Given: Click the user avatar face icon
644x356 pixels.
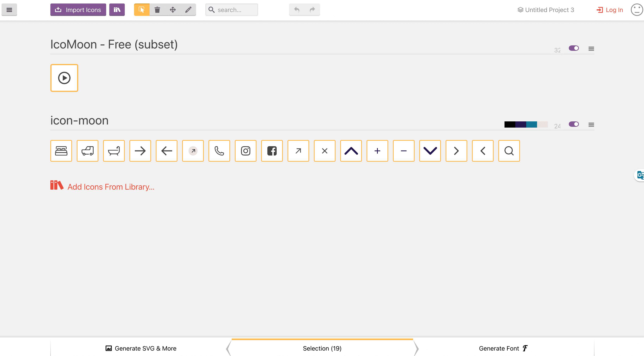Looking at the screenshot, I should (637, 10).
